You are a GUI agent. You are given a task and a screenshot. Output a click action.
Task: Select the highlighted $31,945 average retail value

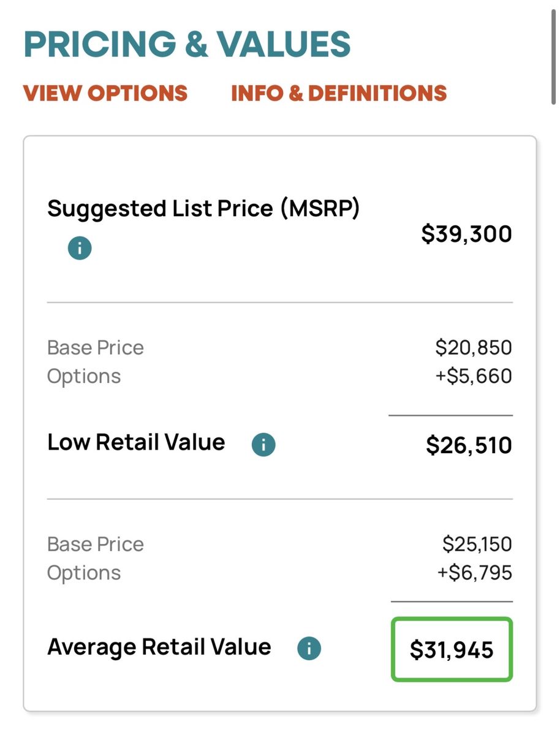point(452,649)
